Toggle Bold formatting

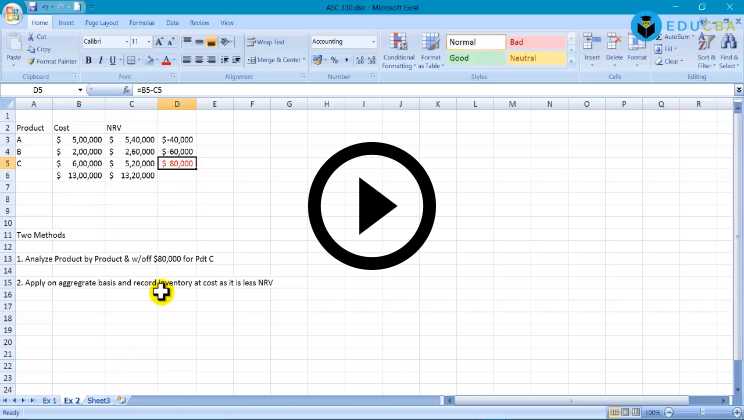[88, 60]
